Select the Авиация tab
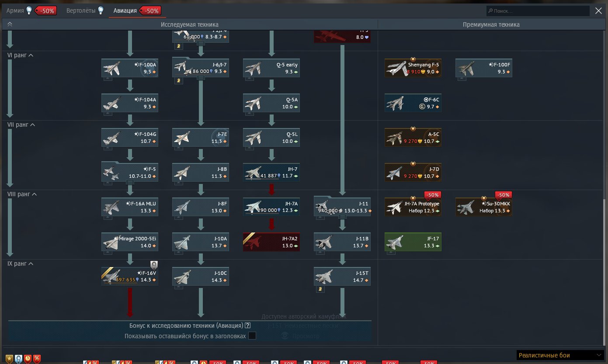608x364 pixels. (125, 10)
